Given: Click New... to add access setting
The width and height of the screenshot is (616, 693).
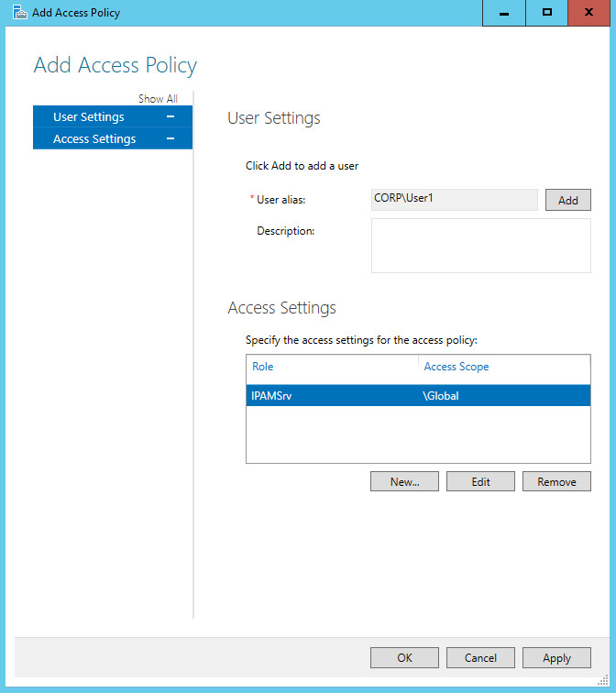Looking at the screenshot, I should click(404, 481).
